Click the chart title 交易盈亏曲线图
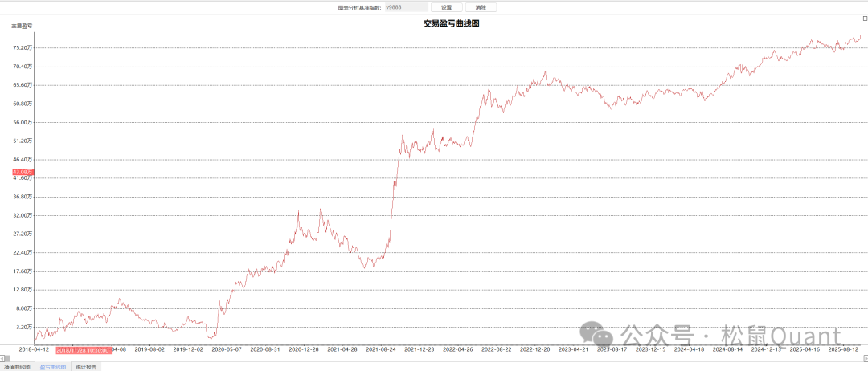Viewport: 868px width, 371px height. tap(451, 23)
